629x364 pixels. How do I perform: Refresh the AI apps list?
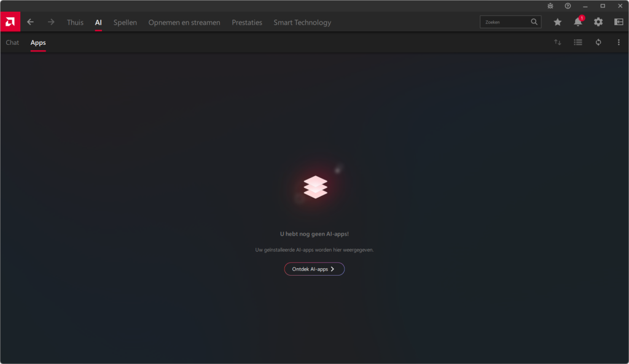(x=598, y=42)
